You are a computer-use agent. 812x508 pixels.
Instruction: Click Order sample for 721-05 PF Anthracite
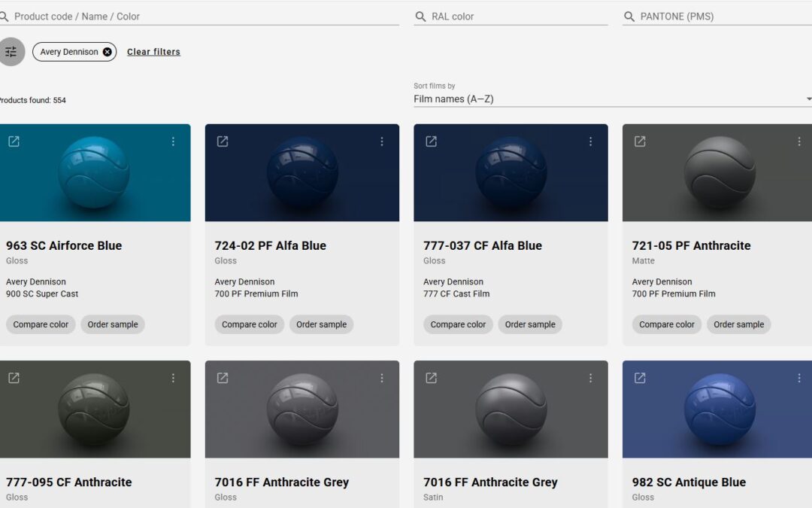pyautogui.click(x=738, y=324)
